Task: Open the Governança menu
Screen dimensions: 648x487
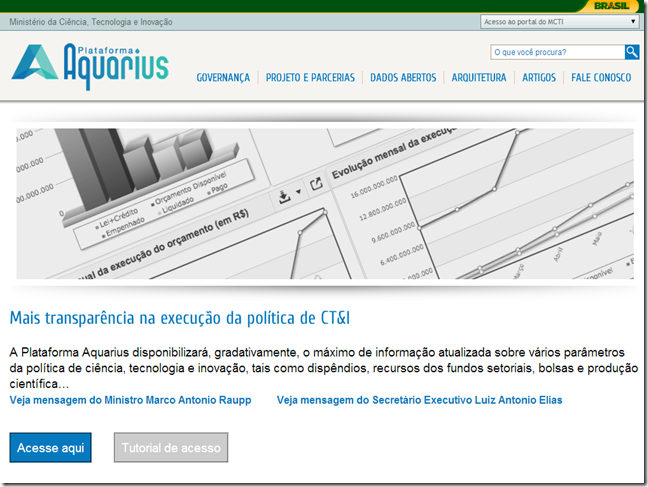Action: pyautogui.click(x=223, y=78)
